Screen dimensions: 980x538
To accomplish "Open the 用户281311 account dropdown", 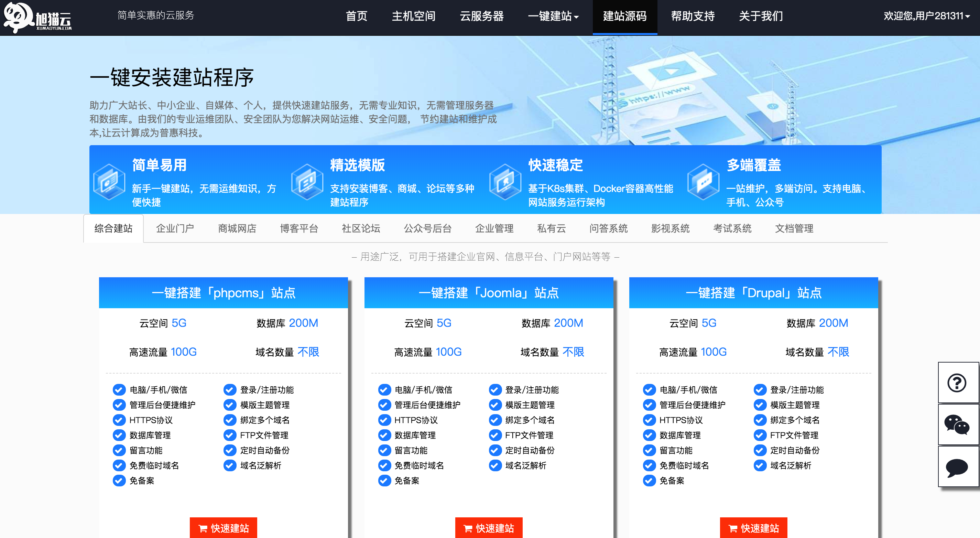I will tap(926, 16).
